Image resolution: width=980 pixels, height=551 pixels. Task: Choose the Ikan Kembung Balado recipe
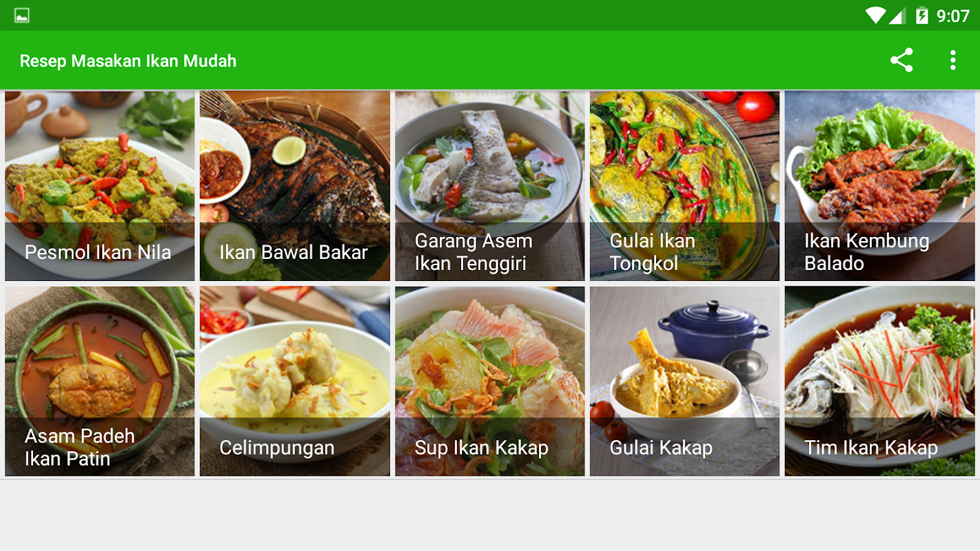880,186
